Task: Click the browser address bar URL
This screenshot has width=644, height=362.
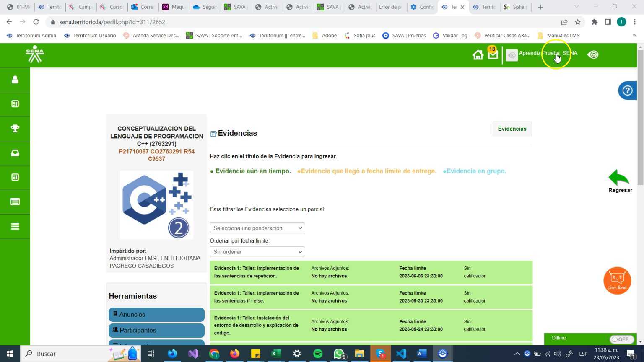Action: [112, 22]
